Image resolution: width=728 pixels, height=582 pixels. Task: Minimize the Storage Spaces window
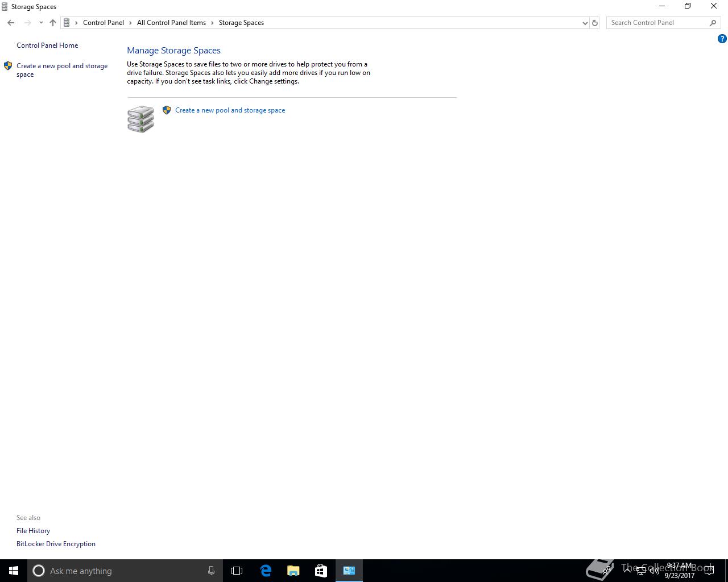[x=661, y=6]
